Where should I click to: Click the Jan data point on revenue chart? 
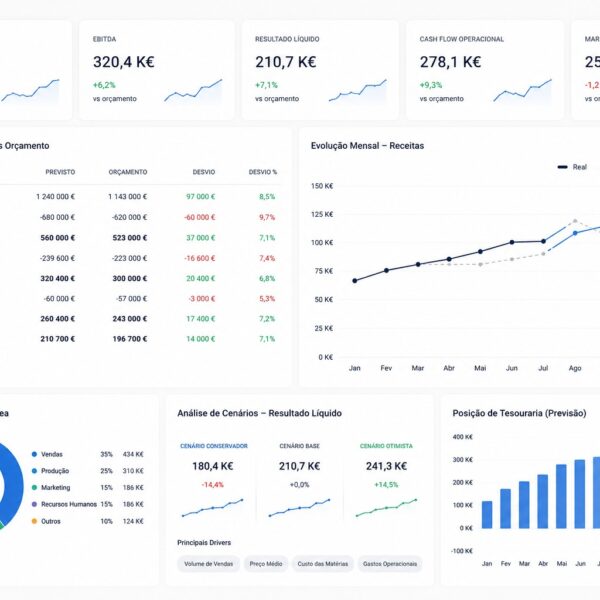(x=355, y=280)
